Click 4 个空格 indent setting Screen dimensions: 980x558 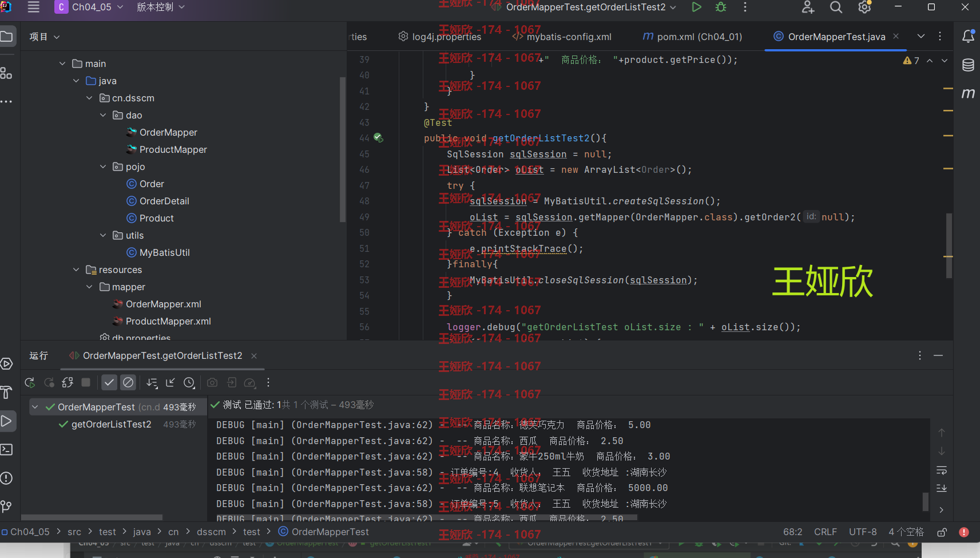point(906,532)
